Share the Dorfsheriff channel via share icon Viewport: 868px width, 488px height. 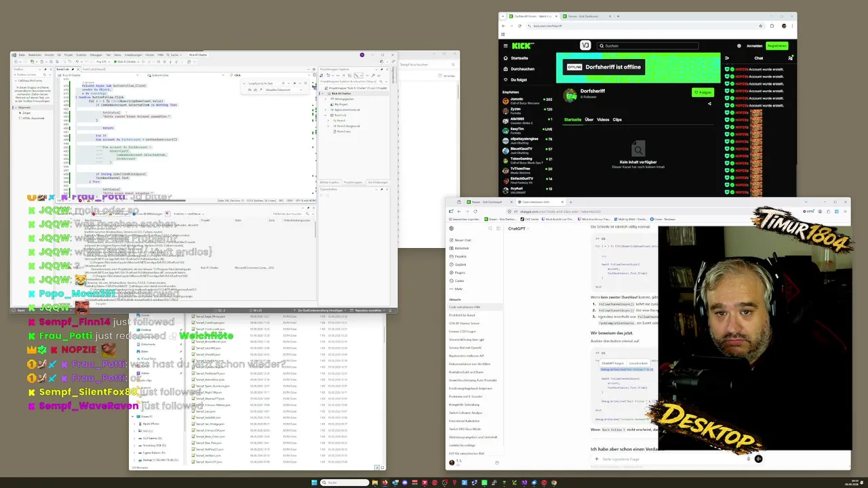point(709,104)
